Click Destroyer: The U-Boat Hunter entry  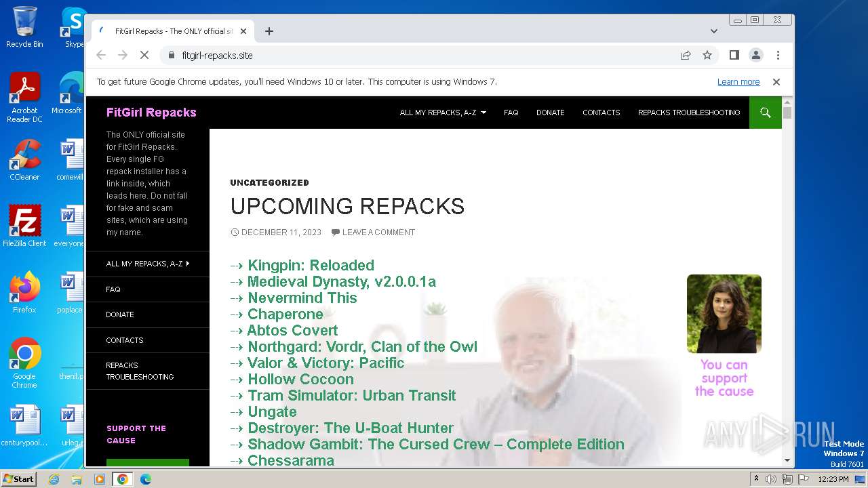(x=351, y=428)
